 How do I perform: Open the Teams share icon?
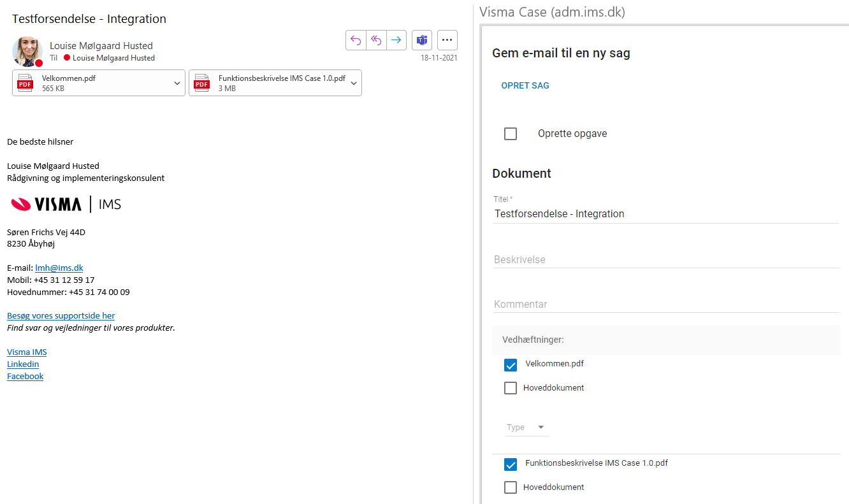(x=422, y=40)
